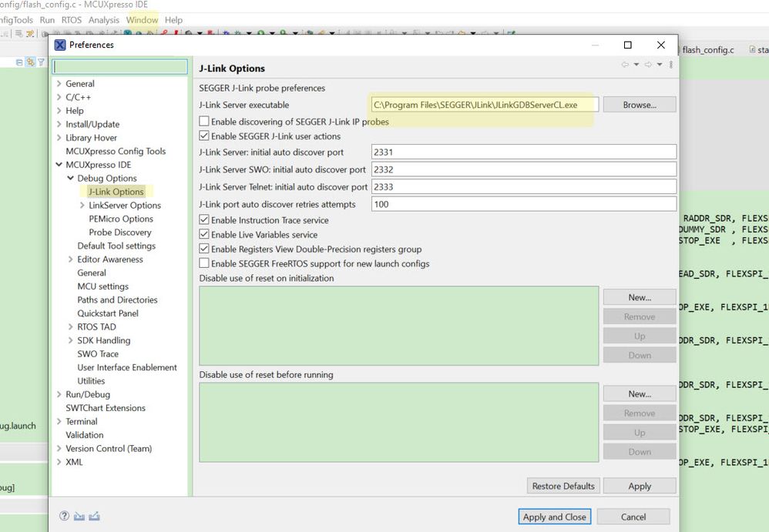Open the Help menu in menu bar
Screen dimensions: 769x532
173,20
